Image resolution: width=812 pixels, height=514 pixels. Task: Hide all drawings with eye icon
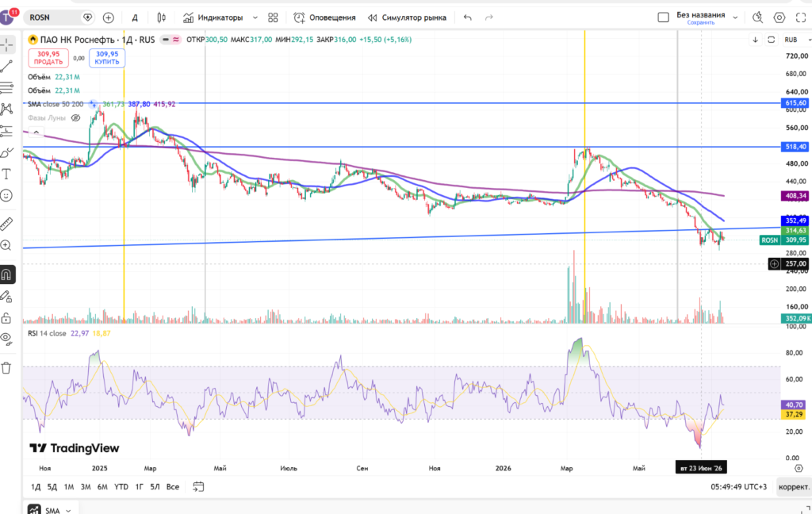(x=6, y=339)
